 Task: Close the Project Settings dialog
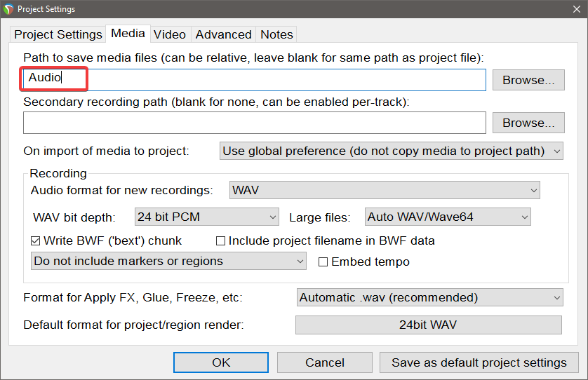coord(576,9)
